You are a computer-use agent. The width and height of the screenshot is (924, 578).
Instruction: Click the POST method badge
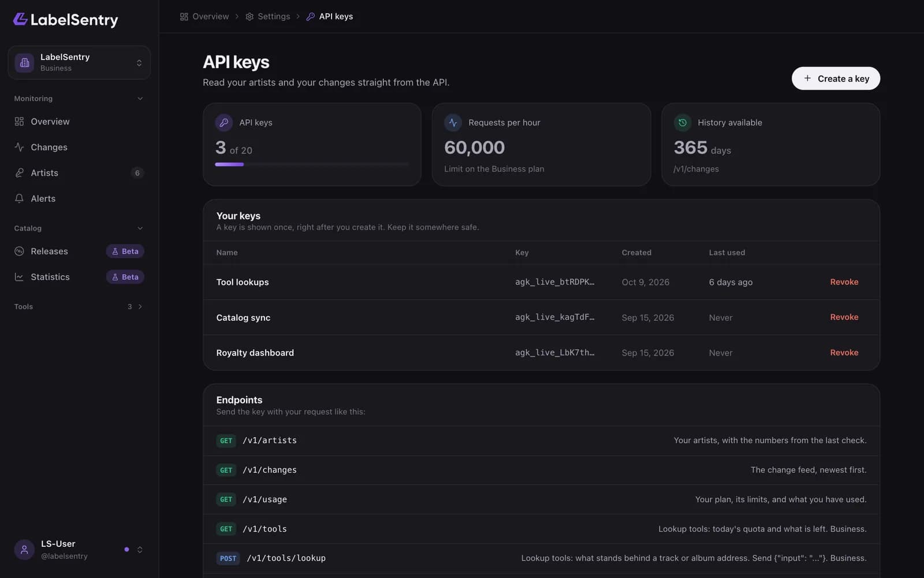pyautogui.click(x=228, y=558)
